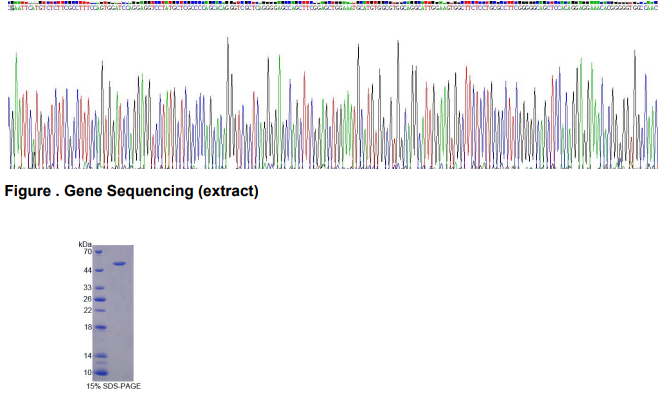Select the 14 kDa marker label
Viewport: 667px width, 398px height.
tap(88, 356)
